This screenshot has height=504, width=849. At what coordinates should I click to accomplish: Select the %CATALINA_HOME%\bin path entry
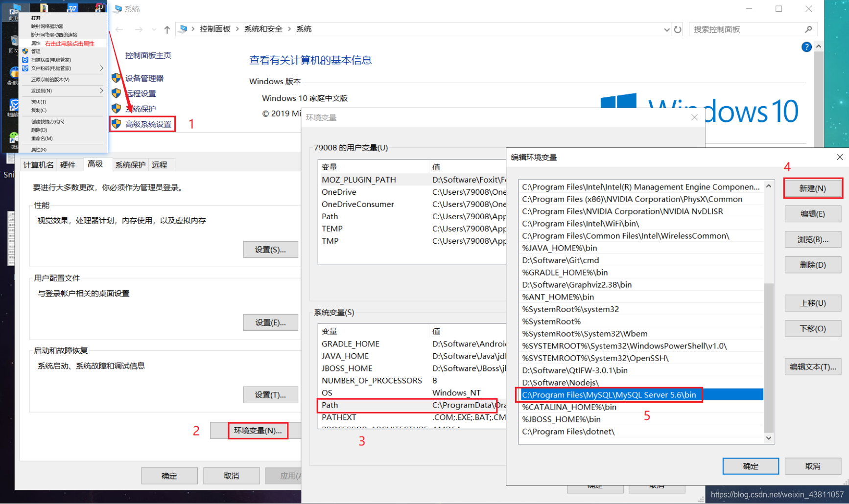(x=641, y=407)
